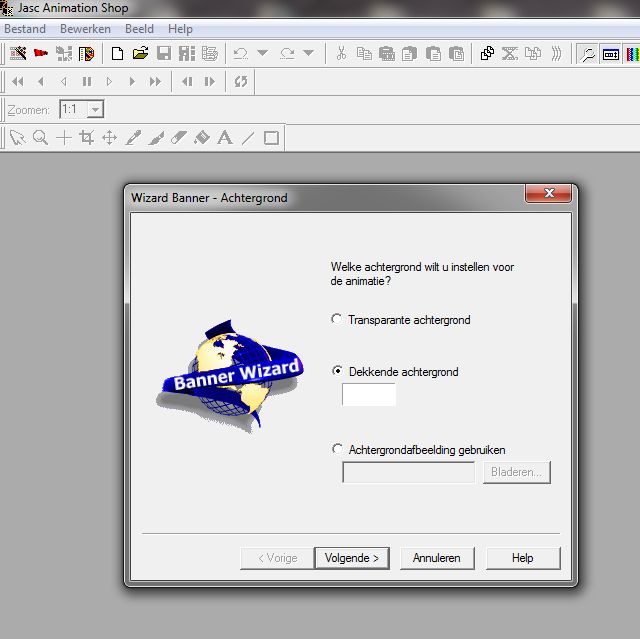Select the Arrow pointer tool

17,138
